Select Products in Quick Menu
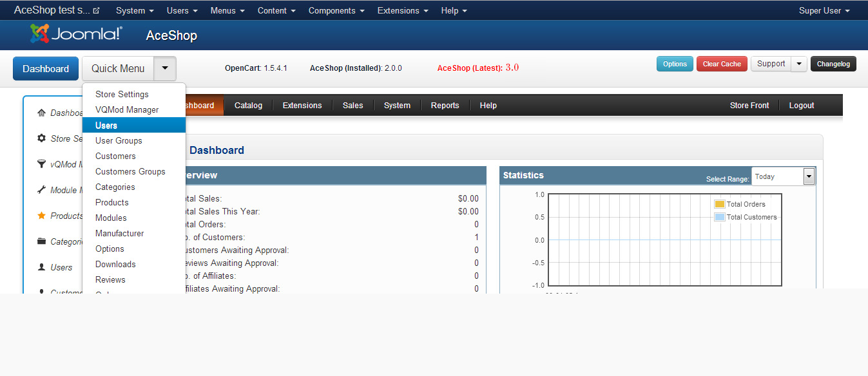Viewport: 868px width, 376px height. (134, 202)
